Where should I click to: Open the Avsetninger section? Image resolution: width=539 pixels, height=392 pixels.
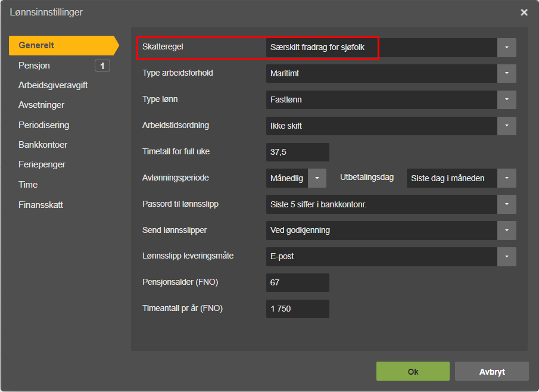click(x=41, y=105)
